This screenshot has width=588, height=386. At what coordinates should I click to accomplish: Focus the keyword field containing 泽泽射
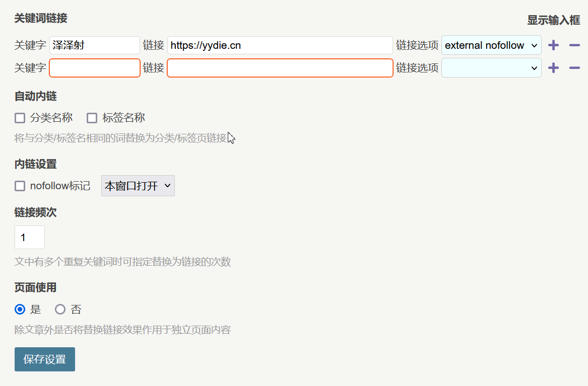pos(95,45)
